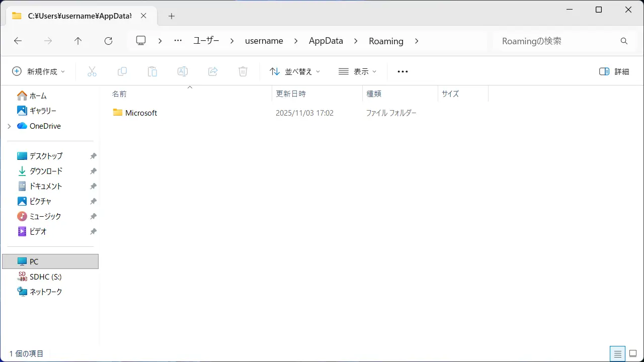Click the Paste clipboard icon
The width and height of the screenshot is (644, 362).
pos(152,71)
